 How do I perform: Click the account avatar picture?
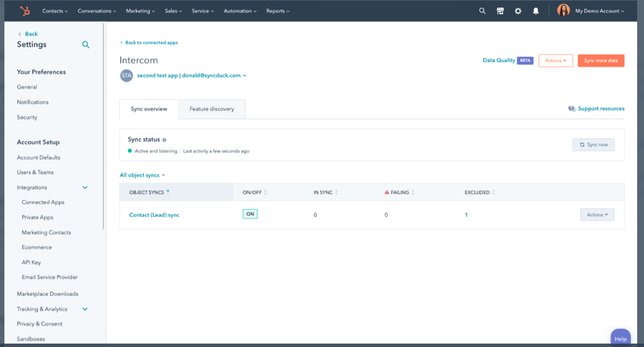(x=563, y=11)
